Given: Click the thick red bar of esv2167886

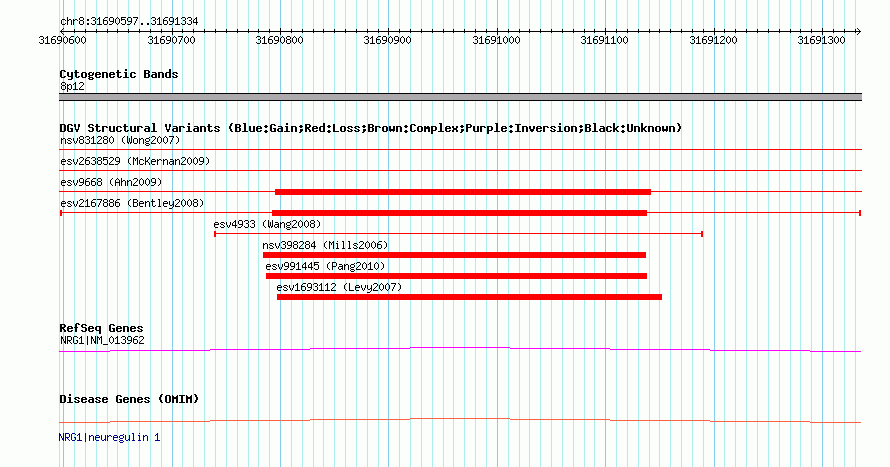Looking at the screenshot, I should 459,213.
